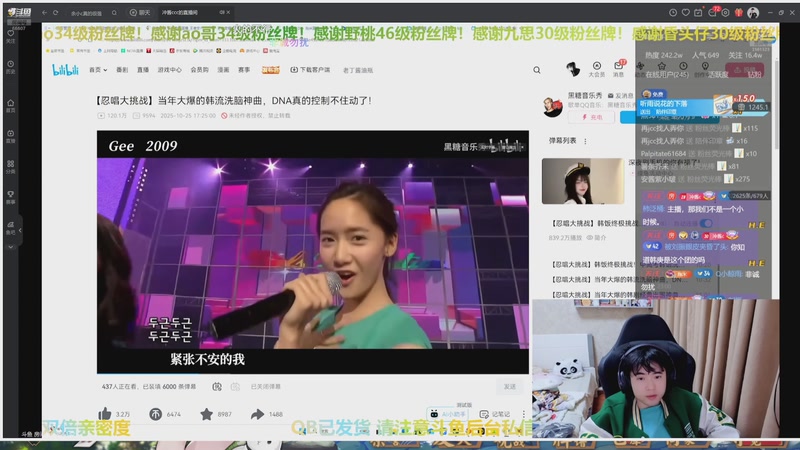The height and width of the screenshot is (450, 800).
Task: Open 漫画 in bilibili nav
Action: click(x=223, y=70)
